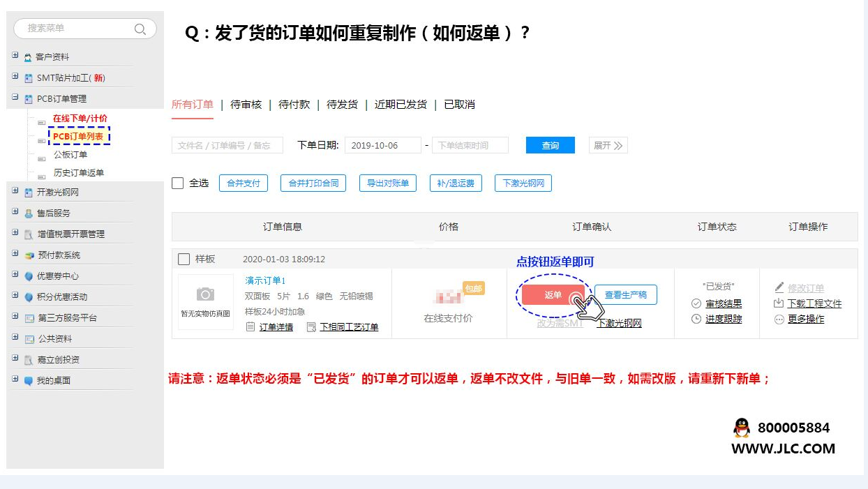
Task: Tick the 全选 checkbox
Action: click(178, 183)
